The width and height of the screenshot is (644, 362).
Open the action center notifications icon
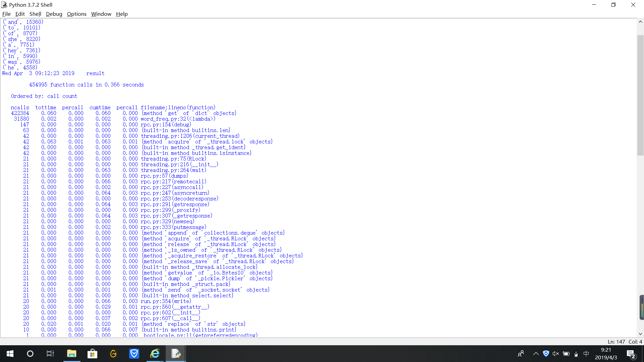631,354
